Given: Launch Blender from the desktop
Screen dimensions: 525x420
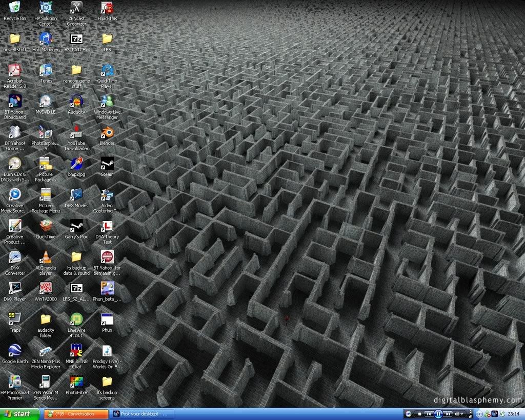Looking at the screenshot, I should click(x=107, y=133).
